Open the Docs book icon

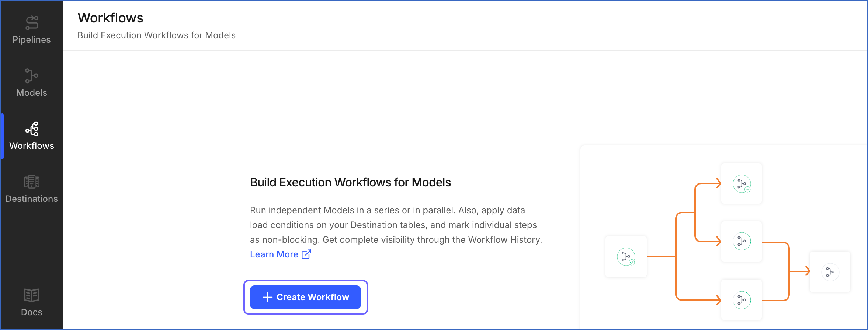click(31, 295)
